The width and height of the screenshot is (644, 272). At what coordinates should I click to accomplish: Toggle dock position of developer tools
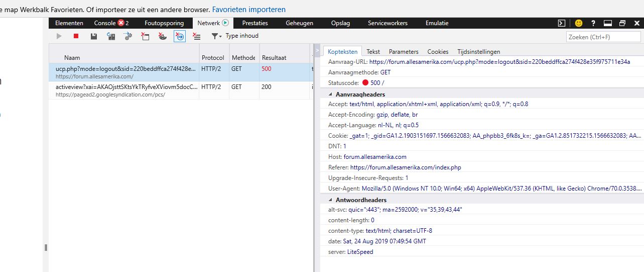[607, 23]
